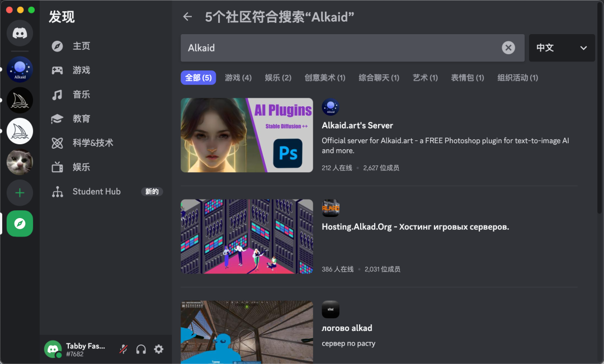Click the 教育 graduation cap icon
The image size is (604, 364).
tap(58, 119)
